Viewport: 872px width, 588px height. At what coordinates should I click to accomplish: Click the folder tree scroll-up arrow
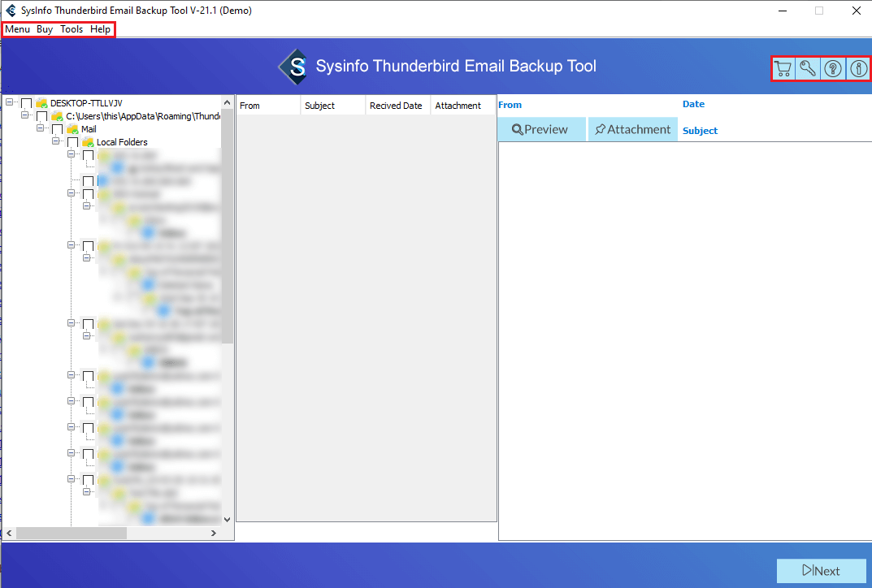tap(227, 103)
